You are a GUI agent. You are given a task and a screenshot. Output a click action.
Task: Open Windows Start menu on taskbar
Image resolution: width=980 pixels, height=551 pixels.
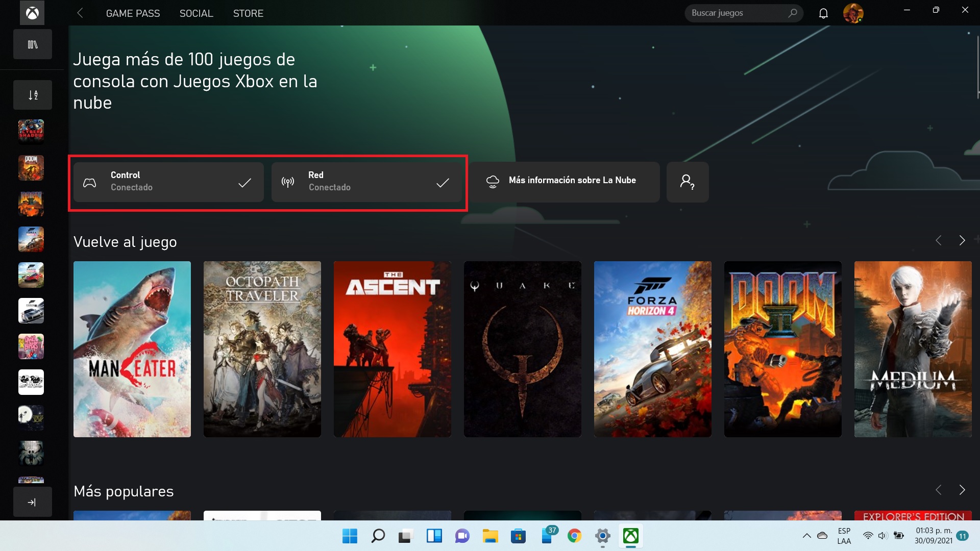pyautogui.click(x=350, y=536)
